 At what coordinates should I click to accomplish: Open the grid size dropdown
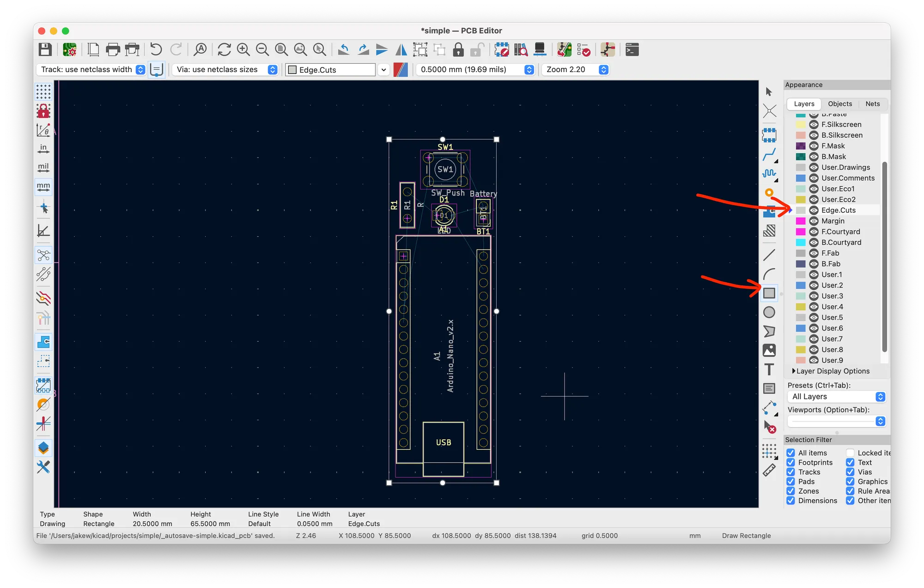(475, 69)
